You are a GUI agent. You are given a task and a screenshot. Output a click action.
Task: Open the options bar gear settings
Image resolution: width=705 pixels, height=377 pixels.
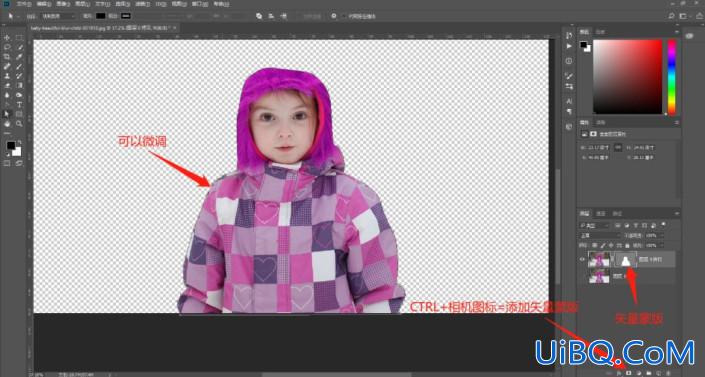point(334,16)
